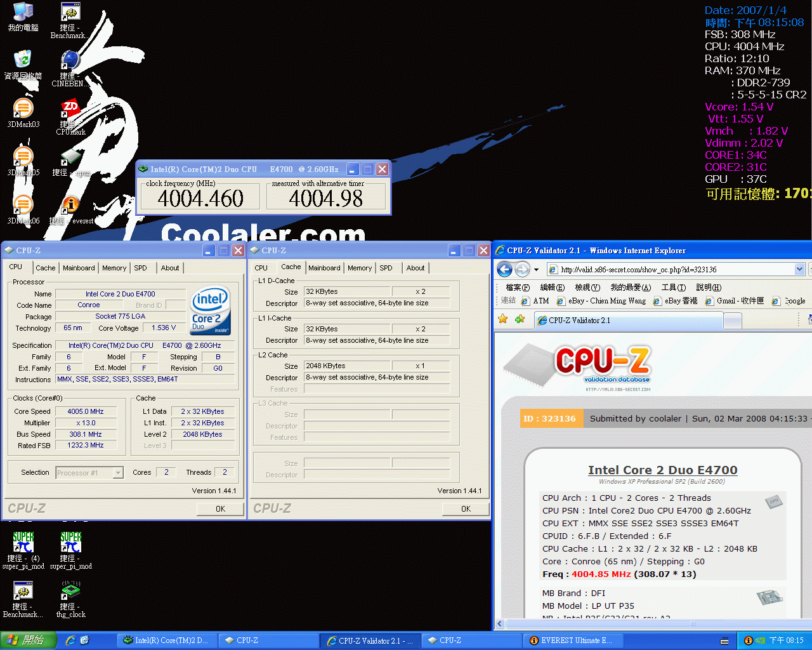Open the 工具(T) tools menu in IE
812x650 pixels.
click(x=674, y=288)
